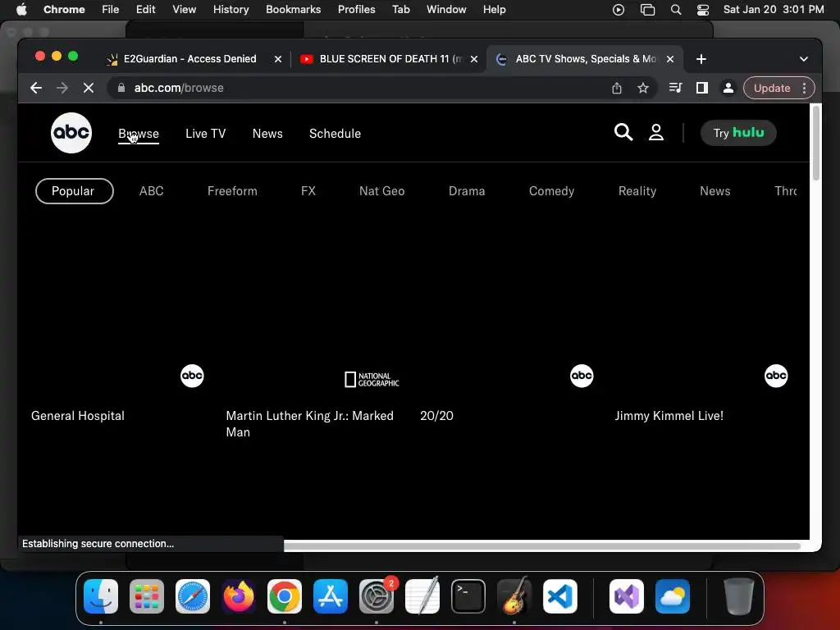Click the horizontal scrollbar at the page bottom
This screenshot has height=630, width=840.
[x=541, y=546]
